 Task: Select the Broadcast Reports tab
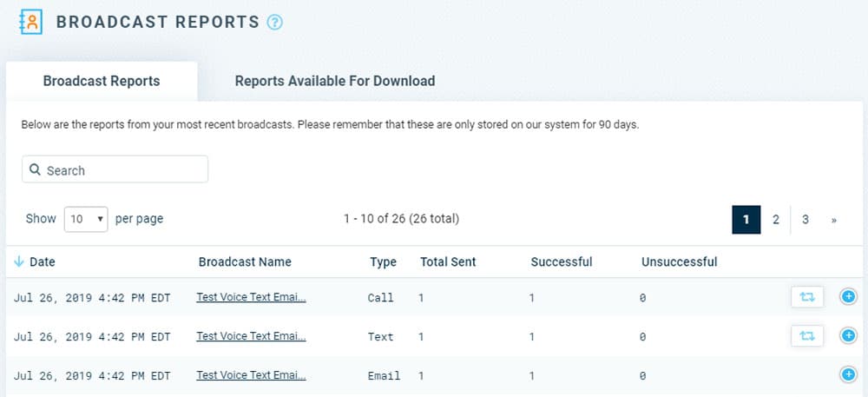tap(102, 81)
